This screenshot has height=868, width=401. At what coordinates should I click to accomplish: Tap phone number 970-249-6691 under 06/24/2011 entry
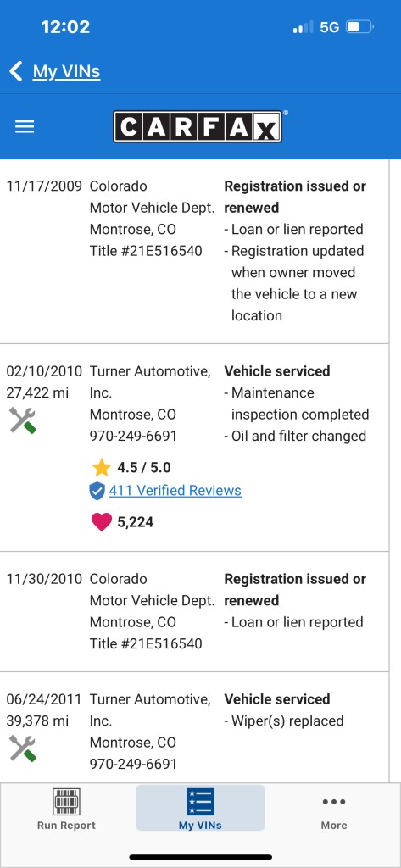point(133,765)
